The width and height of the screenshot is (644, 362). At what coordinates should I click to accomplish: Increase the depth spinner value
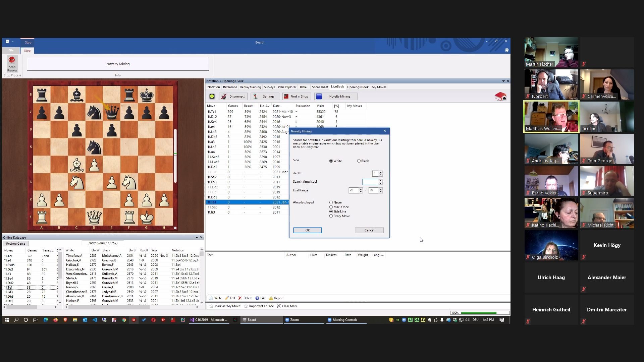pyautogui.click(x=381, y=172)
